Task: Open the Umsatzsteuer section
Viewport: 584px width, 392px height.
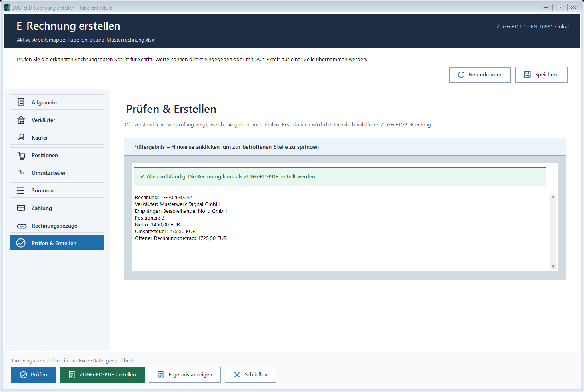Action: click(x=57, y=172)
